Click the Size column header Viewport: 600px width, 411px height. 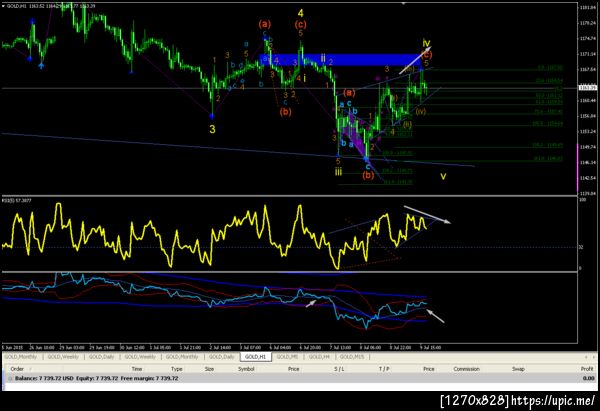click(209, 369)
